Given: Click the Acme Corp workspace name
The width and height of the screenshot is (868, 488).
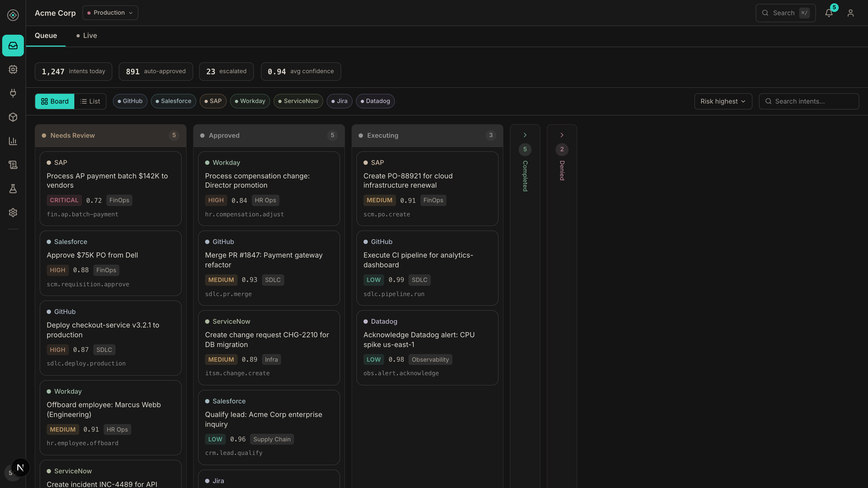Looking at the screenshot, I should coord(55,13).
